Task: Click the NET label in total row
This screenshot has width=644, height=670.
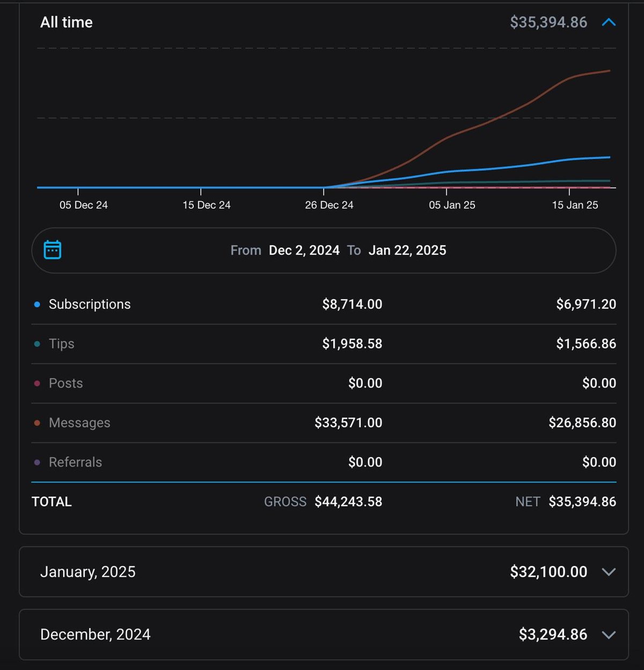Action: tap(528, 502)
